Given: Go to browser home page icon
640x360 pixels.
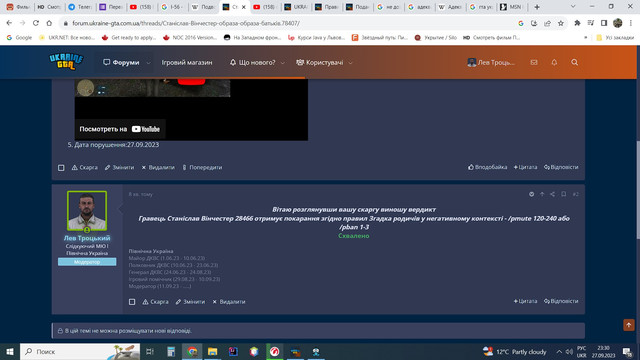Looking at the screenshot, I should pos(49,23).
